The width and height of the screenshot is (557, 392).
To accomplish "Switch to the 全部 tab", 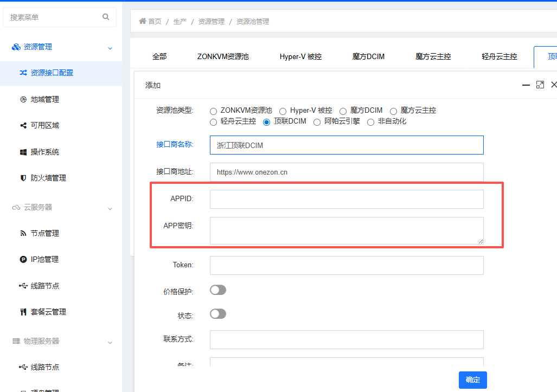I will click(x=159, y=56).
